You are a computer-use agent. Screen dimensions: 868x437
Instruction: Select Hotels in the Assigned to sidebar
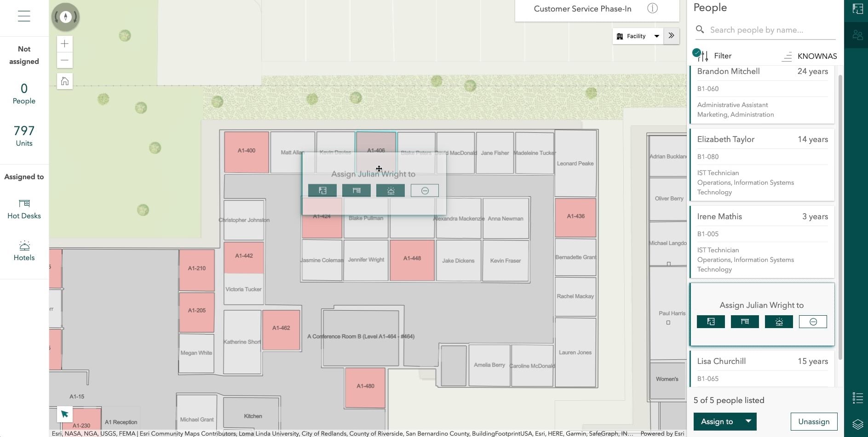tap(24, 251)
